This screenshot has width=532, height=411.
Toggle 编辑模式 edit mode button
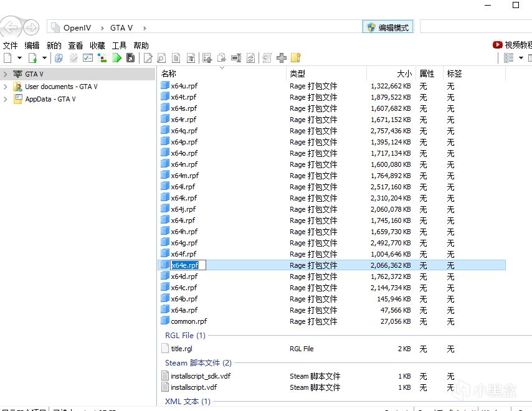point(388,27)
